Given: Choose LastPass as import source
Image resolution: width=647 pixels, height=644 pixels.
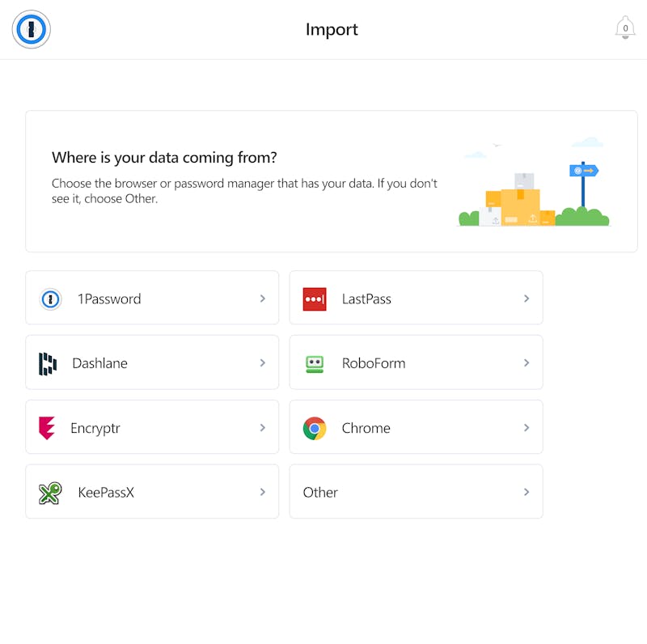Looking at the screenshot, I should (416, 298).
